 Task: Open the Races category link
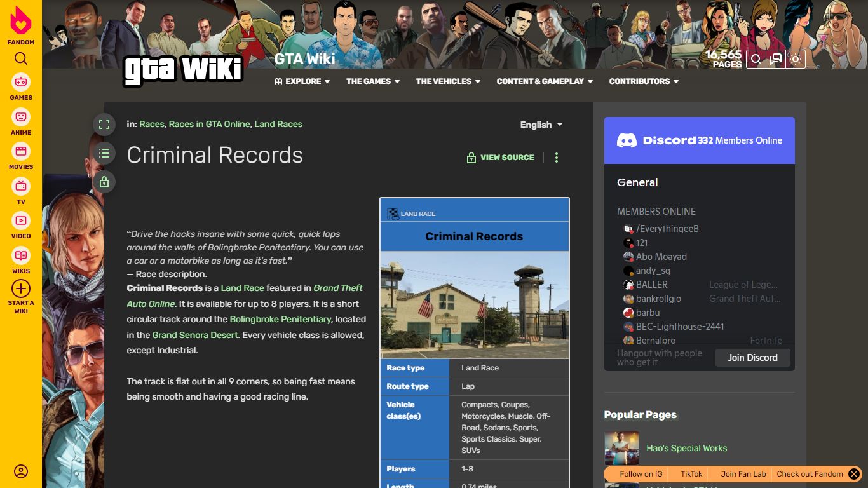coord(152,125)
